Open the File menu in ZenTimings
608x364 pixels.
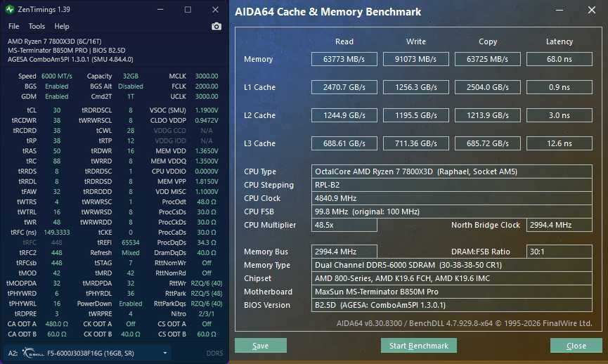[13, 27]
